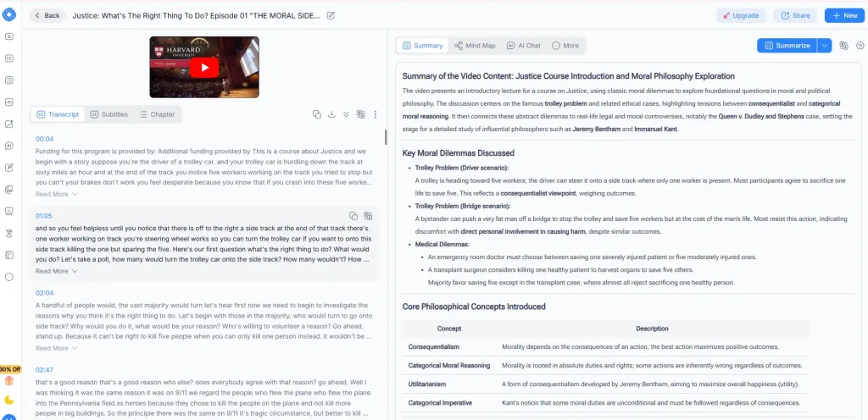868x420 pixels.
Task: Expand Read More under the 02:04 segment
Action: (x=56, y=348)
